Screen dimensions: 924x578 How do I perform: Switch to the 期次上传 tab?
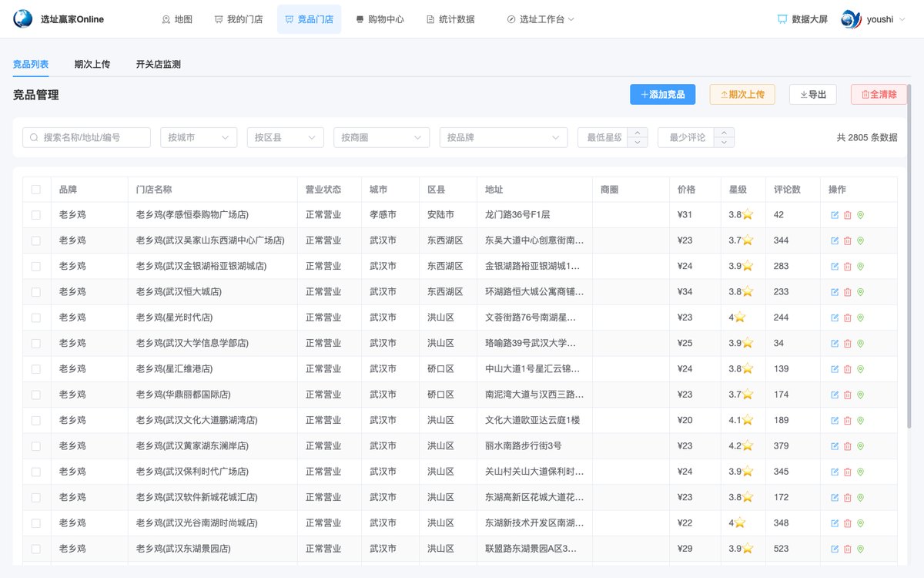[x=92, y=64]
